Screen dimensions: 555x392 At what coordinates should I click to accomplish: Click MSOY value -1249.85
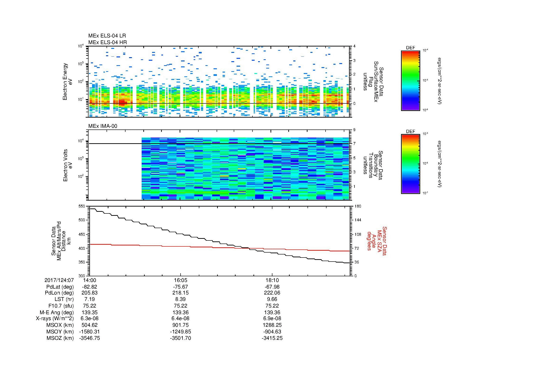pyautogui.click(x=180, y=332)
